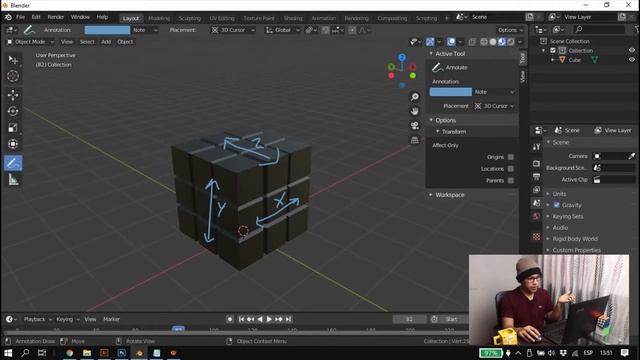Open the Marker menu in timeline
This screenshot has height=360, width=640.
click(x=111, y=319)
